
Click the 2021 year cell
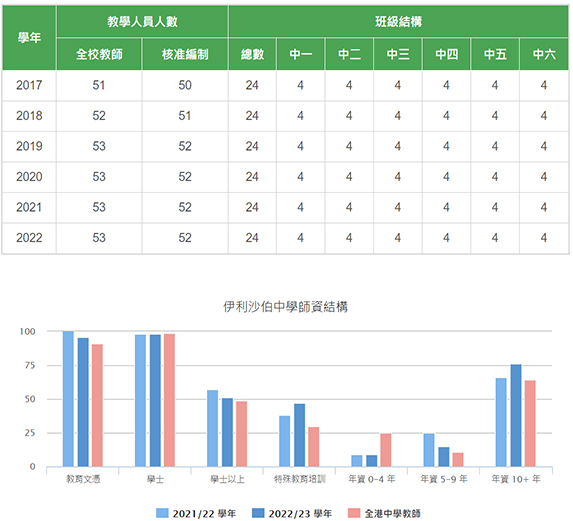click(29, 207)
